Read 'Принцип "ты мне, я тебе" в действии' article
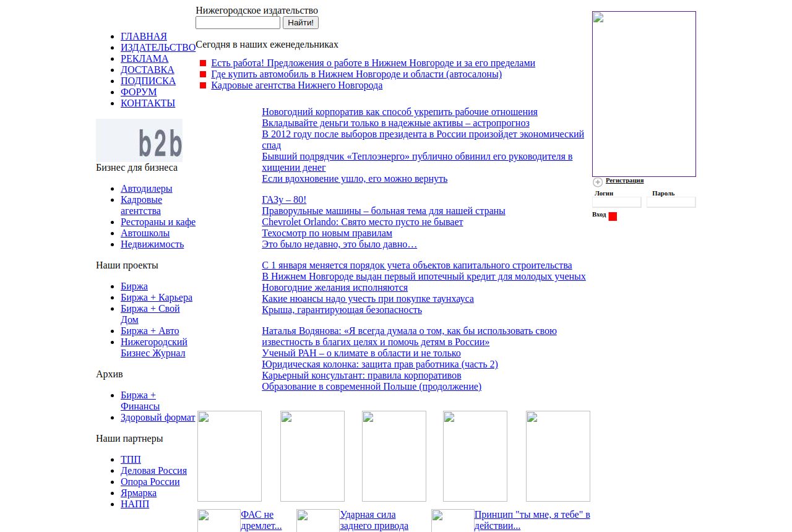 [532, 520]
